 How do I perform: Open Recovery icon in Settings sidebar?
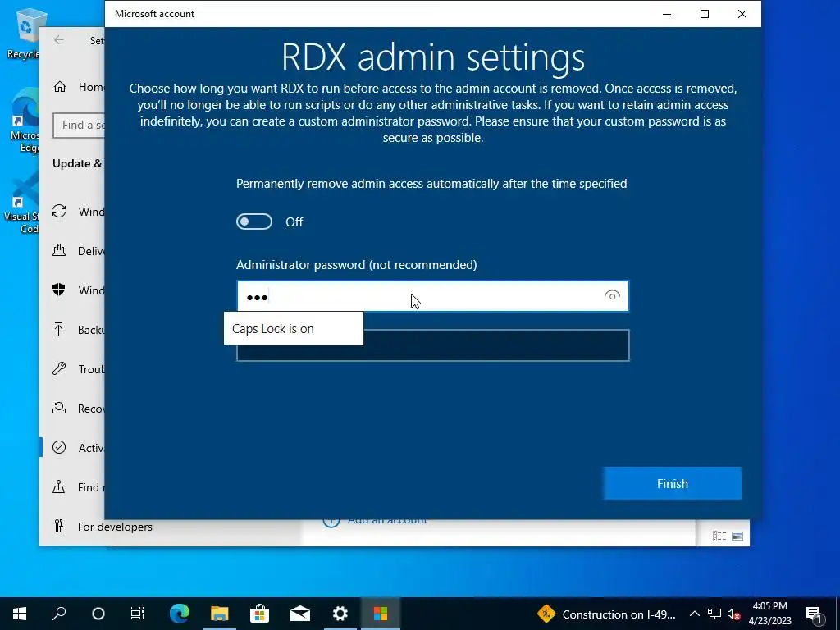click(59, 409)
